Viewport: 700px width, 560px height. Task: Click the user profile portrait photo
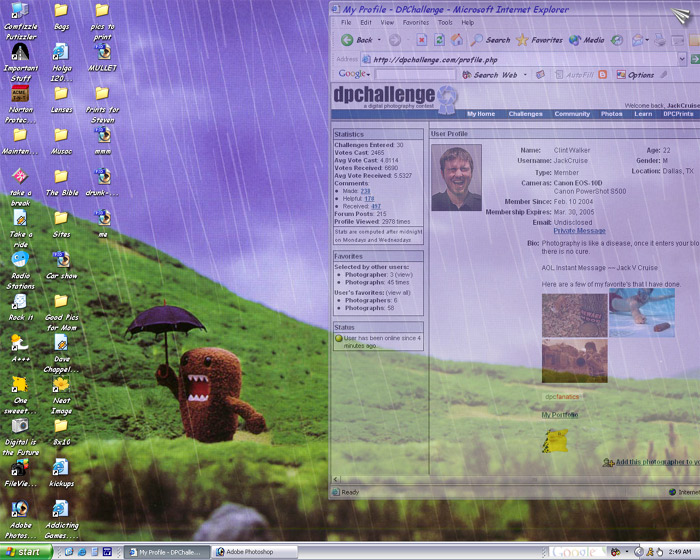coord(456,177)
